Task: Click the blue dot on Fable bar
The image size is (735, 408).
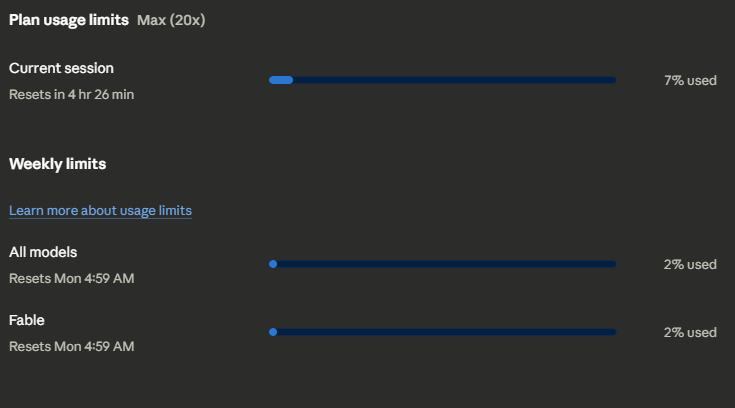Action: (273, 332)
